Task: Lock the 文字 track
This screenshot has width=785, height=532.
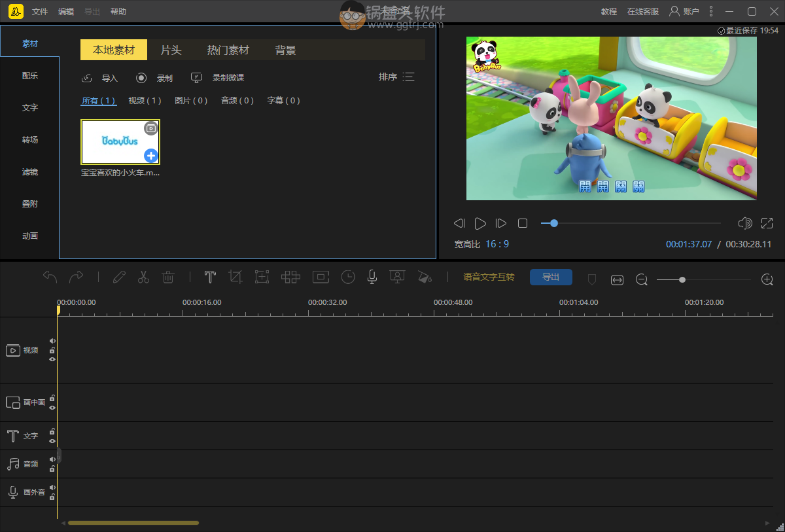Action: pyautogui.click(x=52, y=431)
